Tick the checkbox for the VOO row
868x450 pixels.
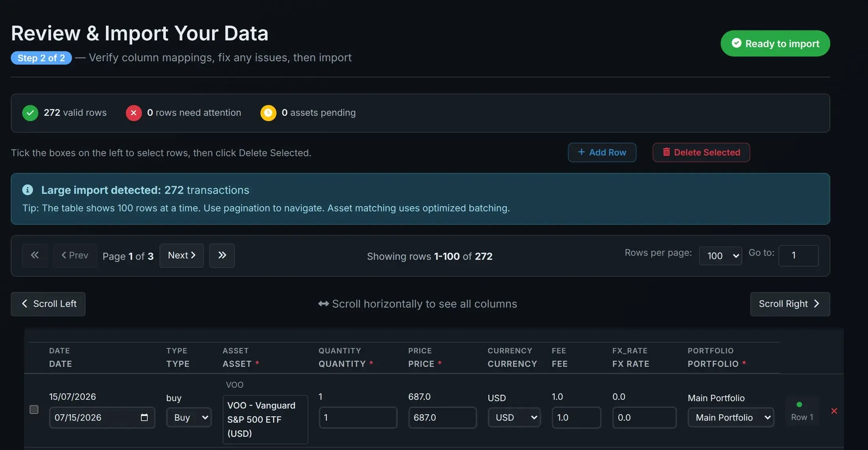pos(34,409)
